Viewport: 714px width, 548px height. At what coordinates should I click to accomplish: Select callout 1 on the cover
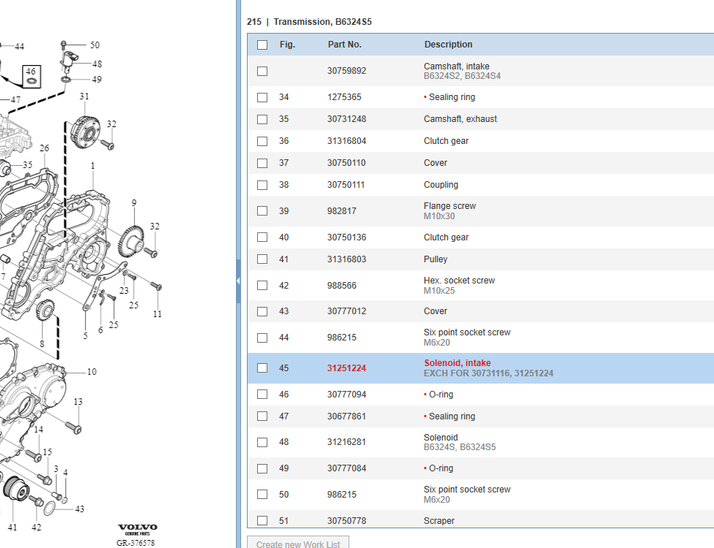point(93,166)
